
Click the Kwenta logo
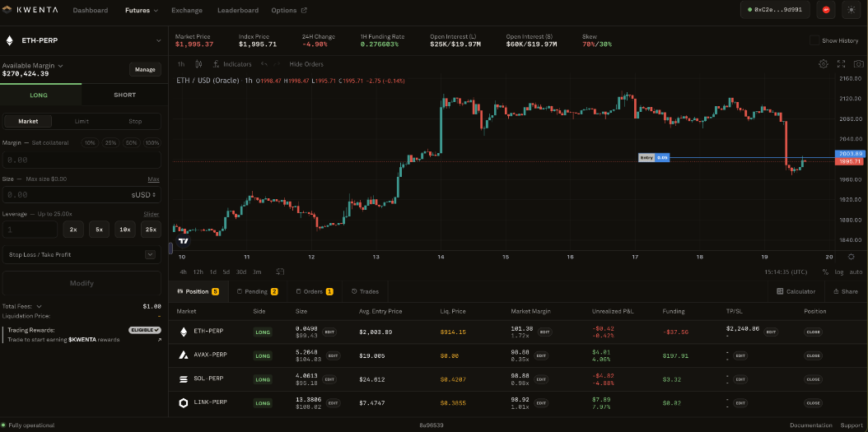click(30, 10)
